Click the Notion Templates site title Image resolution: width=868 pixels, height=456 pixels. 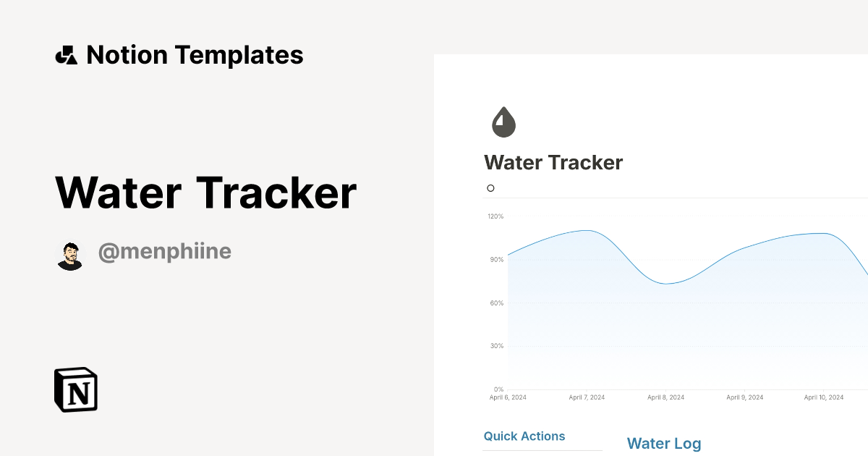coord(195,55)
